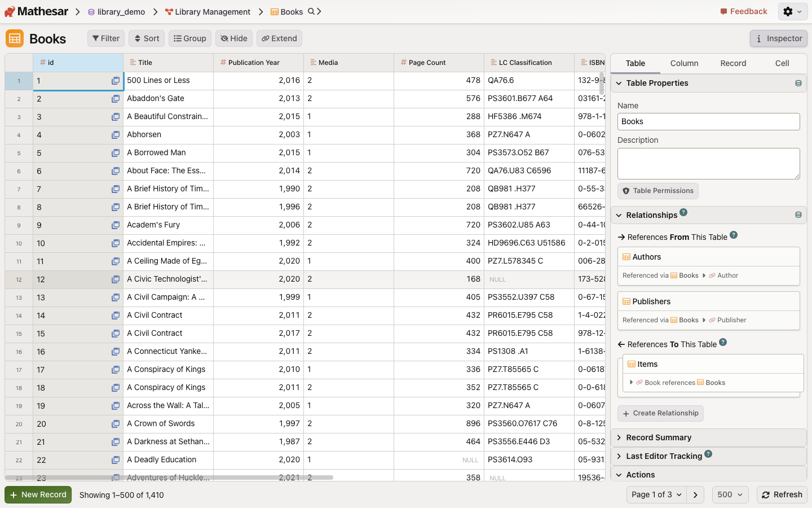The width and height of the screenshot is (812, 508).
Task: Expand the Items Book references arrow
Action: (631, 382)
